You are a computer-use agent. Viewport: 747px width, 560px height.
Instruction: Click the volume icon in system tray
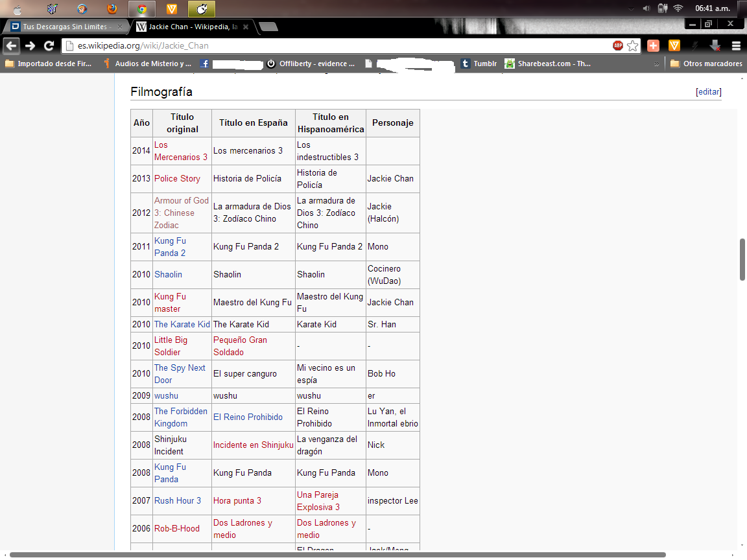click(646, 8)
